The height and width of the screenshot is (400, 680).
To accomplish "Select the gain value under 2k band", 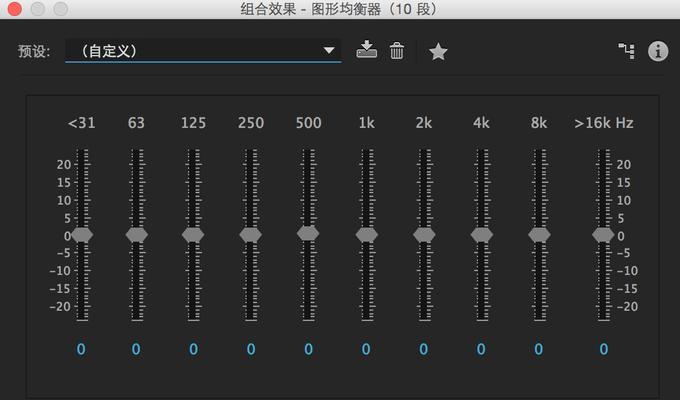I will pos(424,349).
